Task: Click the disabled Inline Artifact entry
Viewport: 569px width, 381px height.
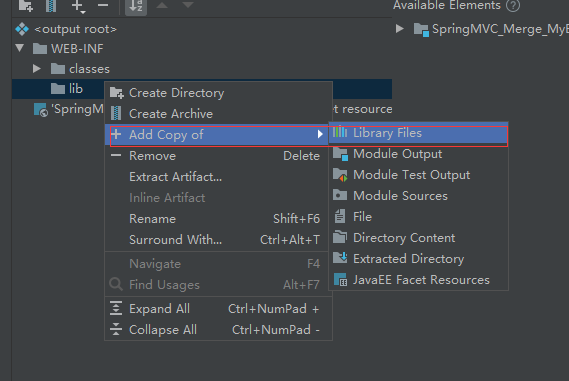Action: [218, 198]
